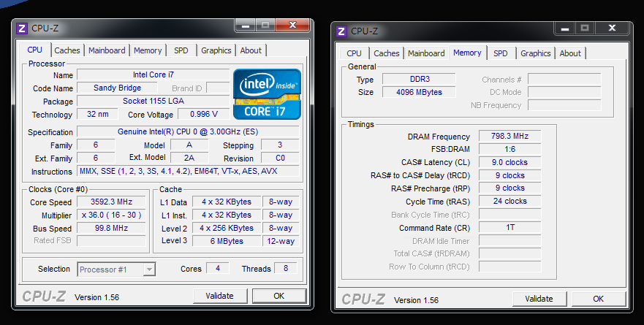Screen dimensions: 644x325
Task: Click the DRAM Frequency value '798.3 MHz'
Action: coord(509,136)
